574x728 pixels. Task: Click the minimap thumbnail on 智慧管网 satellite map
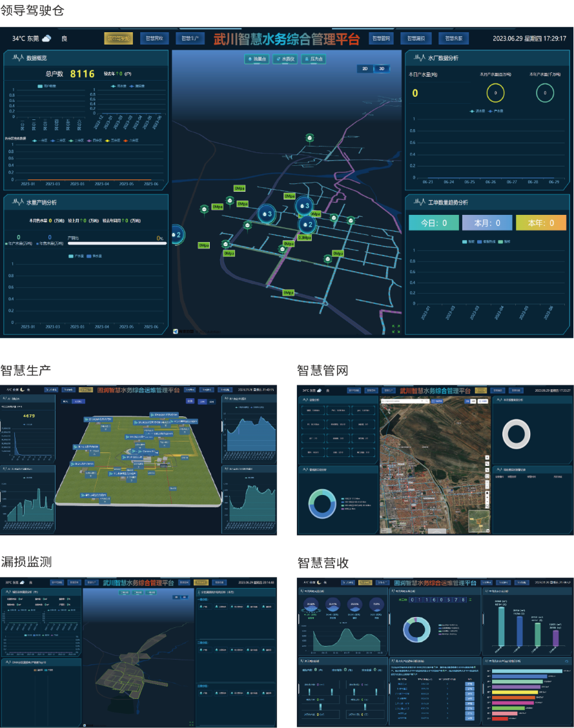pyautogui.click(x=480, y=521)
